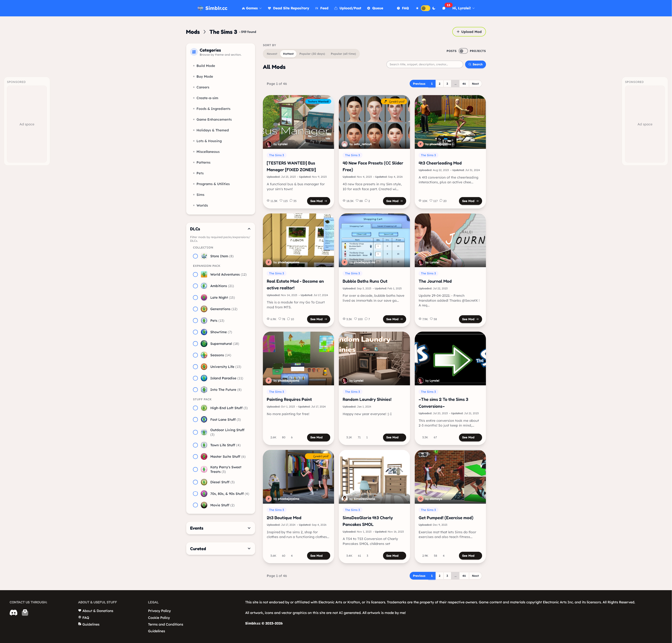The width and height of the screenshot is (672, 643).
Task: Expand the Curated panel
Action: (220, 549)
